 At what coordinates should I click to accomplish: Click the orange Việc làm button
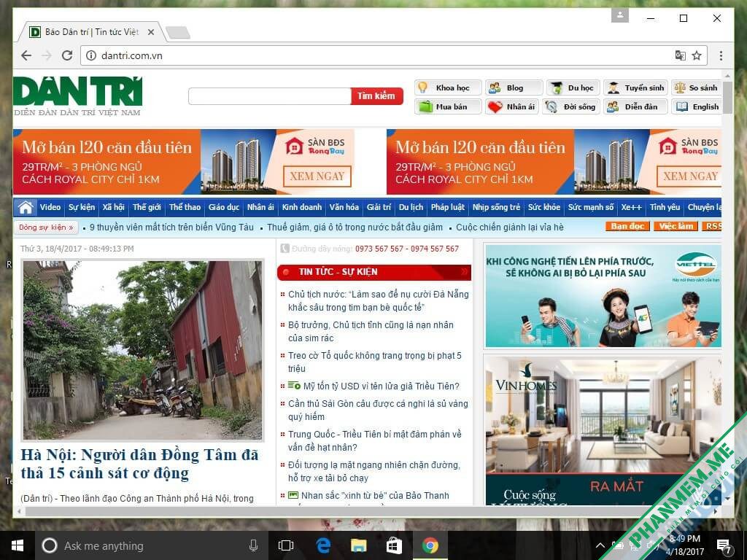pyautogui.click(x=676, y=226)
